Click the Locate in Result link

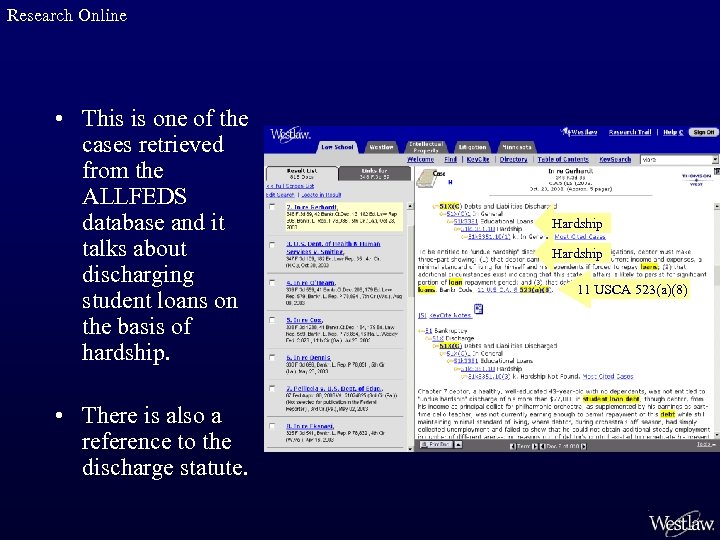click(x=321, y=195)
